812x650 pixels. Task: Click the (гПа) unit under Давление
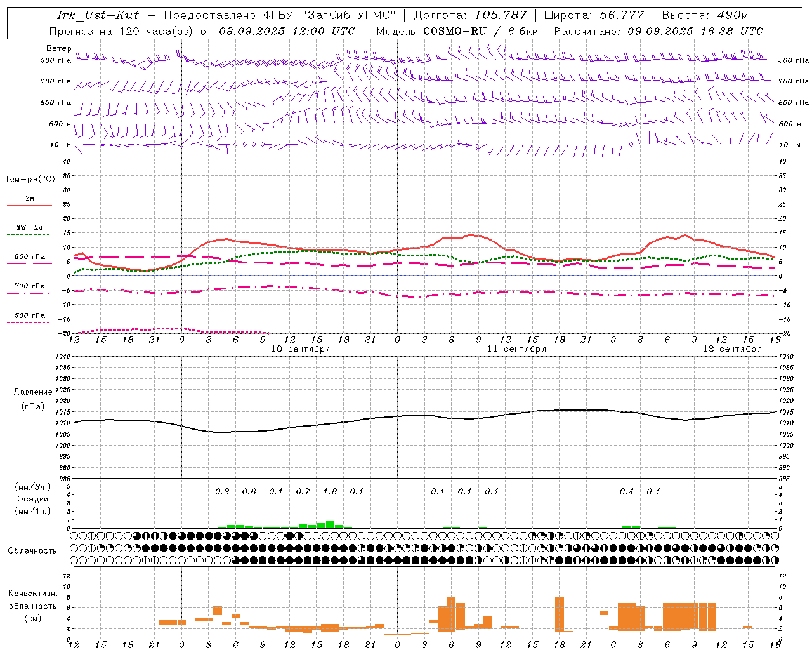33,406
